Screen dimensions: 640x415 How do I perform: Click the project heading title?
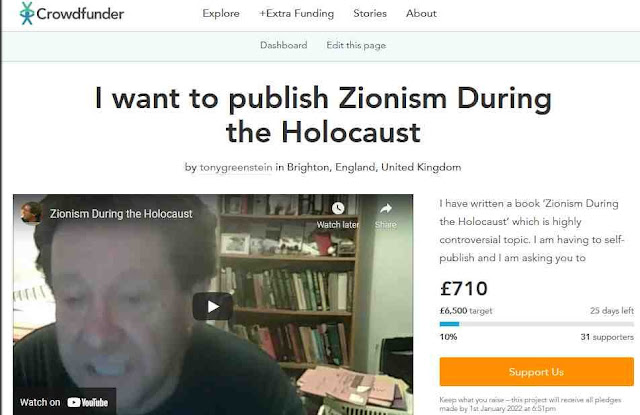click(x=323, y=115)
